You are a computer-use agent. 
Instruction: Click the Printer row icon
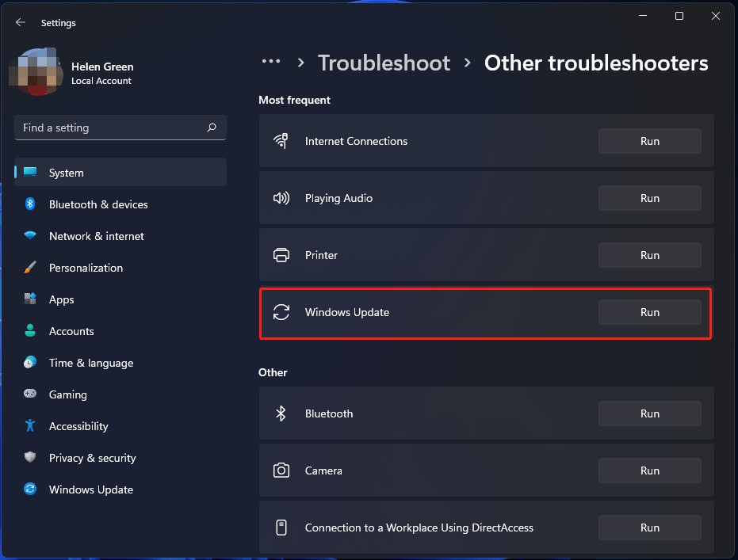tap(281, 255)
